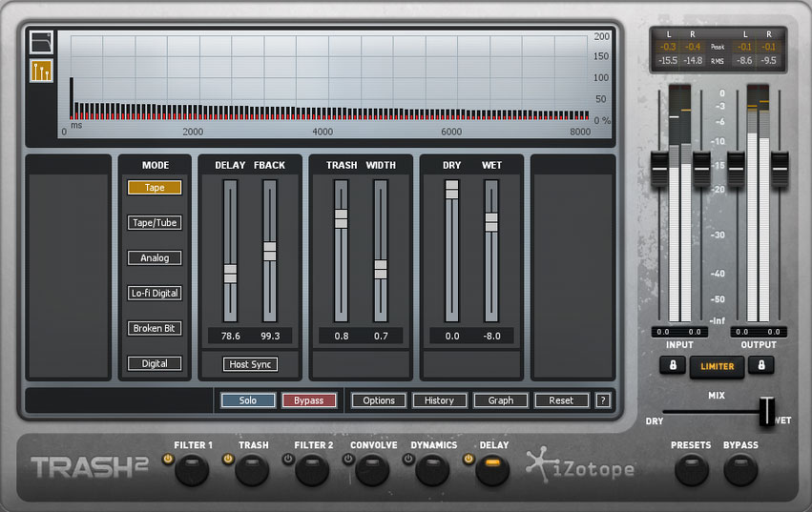Open the Options dialog

pos(379,400)
